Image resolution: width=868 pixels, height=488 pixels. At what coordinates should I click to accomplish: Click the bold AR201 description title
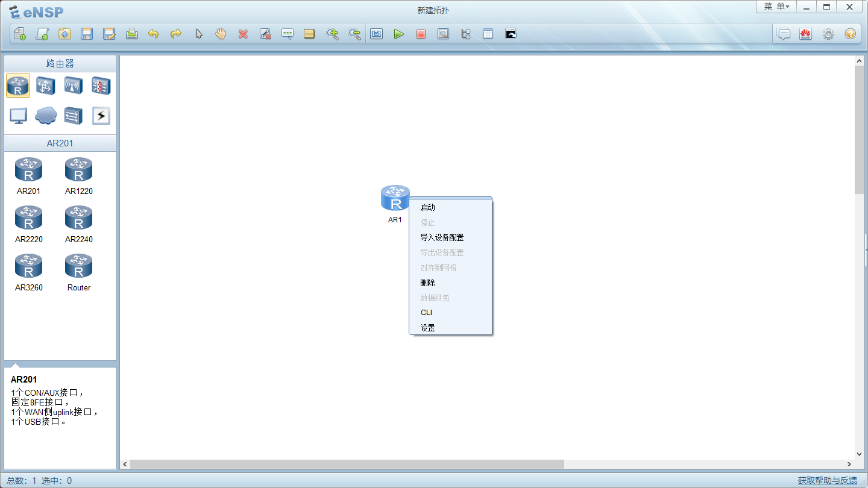pyautogui.click(x=24, y=380)
